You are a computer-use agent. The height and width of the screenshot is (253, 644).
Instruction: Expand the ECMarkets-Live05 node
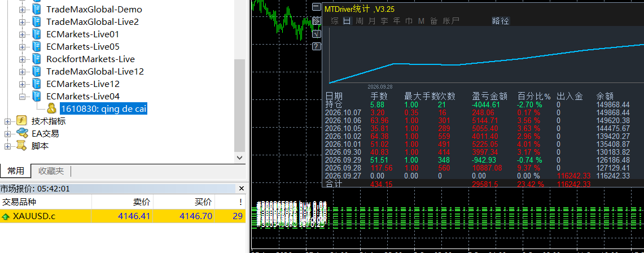click(22, 47)
